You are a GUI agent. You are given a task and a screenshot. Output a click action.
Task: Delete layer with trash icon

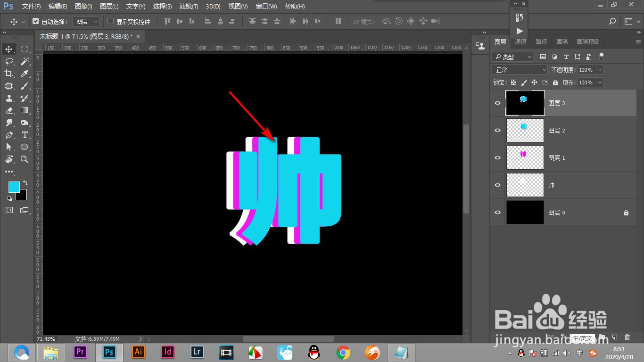[627, 337]
